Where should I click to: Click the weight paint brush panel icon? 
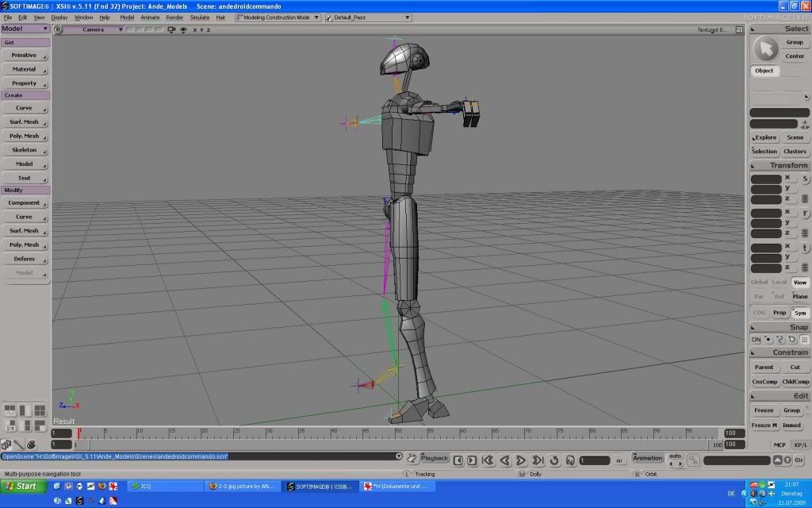click(19, 444)
